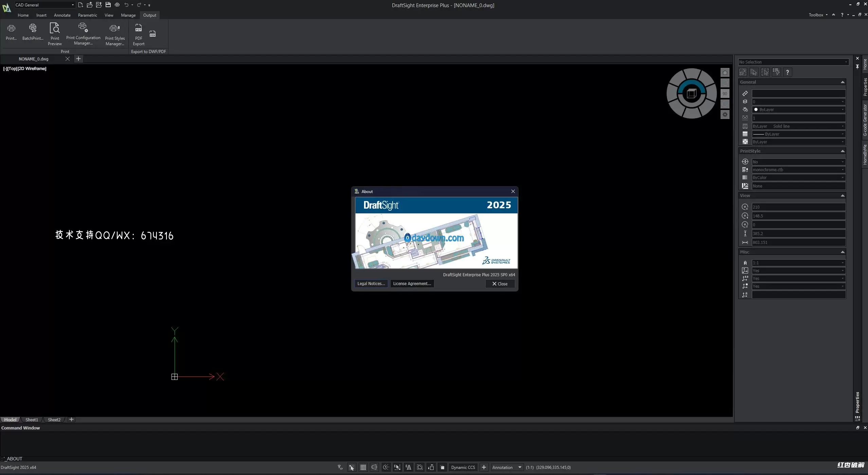This screenshot has height=475, width=868.
Task: Click the DGN export icon
Action: (x=152, y=34)
